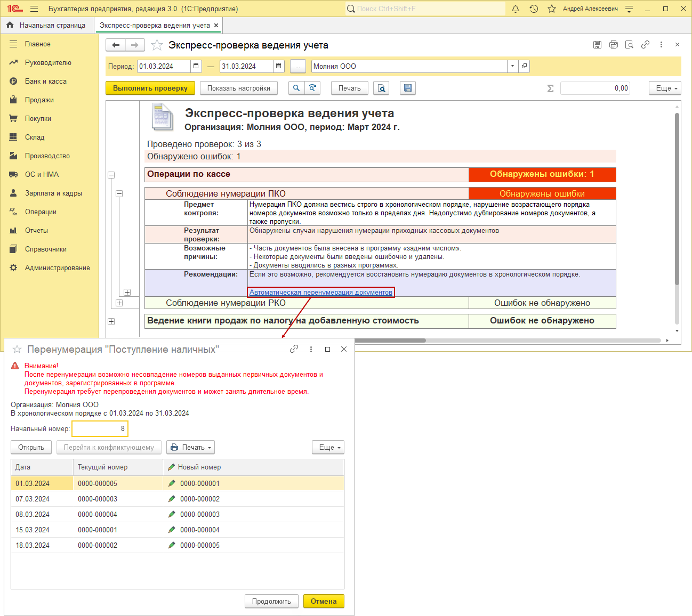Select Покупки in sidebar
The width and height of the screenshot is (692, 616).
pos(50,118)
